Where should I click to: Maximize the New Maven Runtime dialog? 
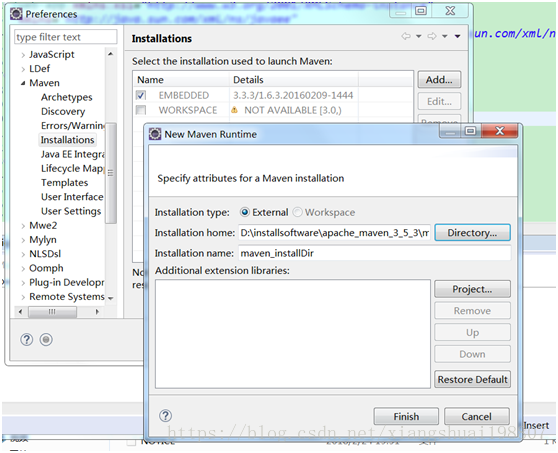[x=470, y=131]
